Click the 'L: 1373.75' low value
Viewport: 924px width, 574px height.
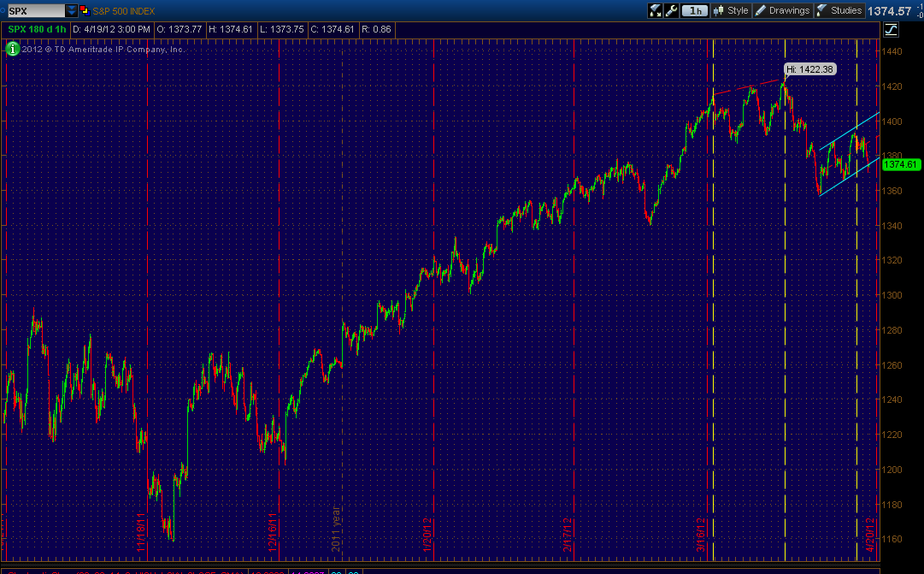tap(282, 29)
